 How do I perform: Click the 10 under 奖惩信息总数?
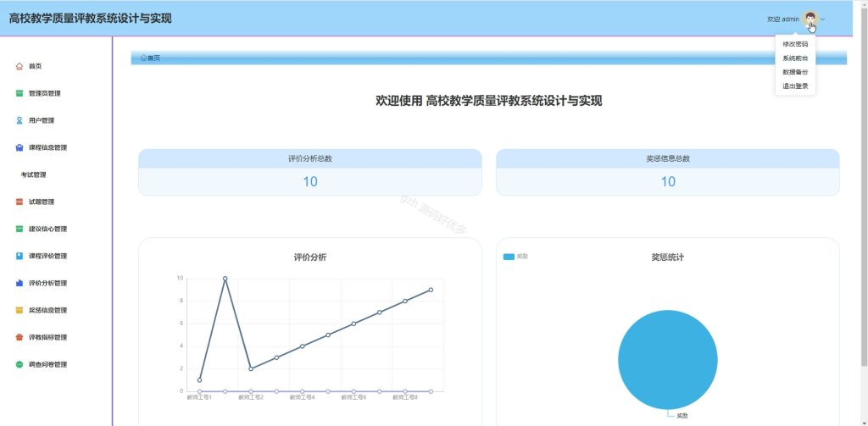668,181
